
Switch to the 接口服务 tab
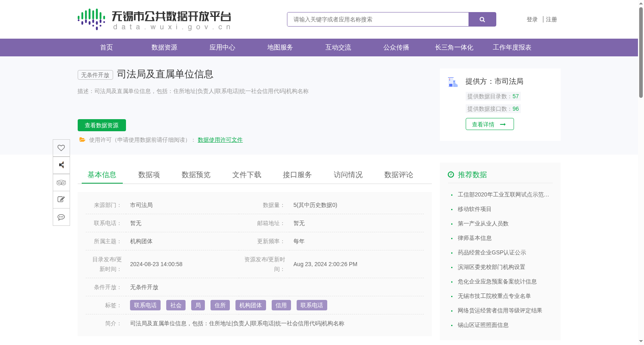click(297, 175)
